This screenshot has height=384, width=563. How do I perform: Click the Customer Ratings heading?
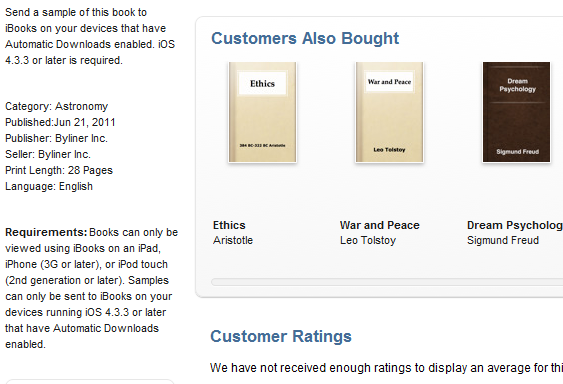point(281,337)
